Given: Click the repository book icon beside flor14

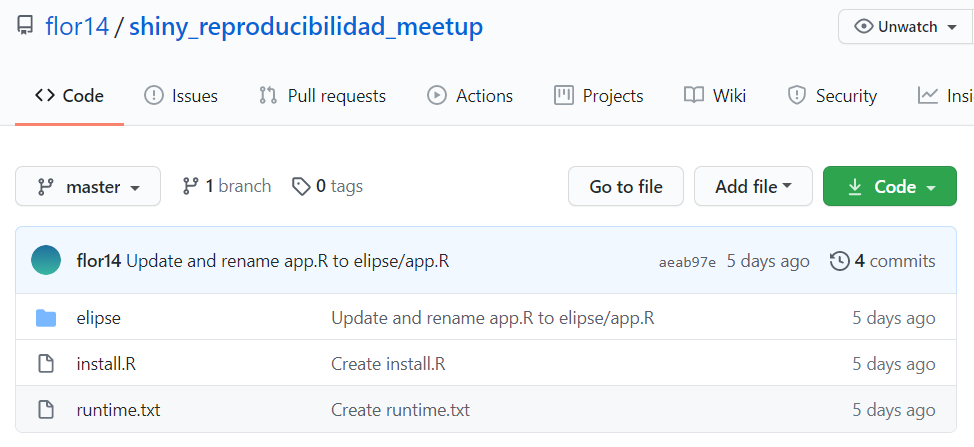Looking at the screenshot, I should click(x=25, y=27).
